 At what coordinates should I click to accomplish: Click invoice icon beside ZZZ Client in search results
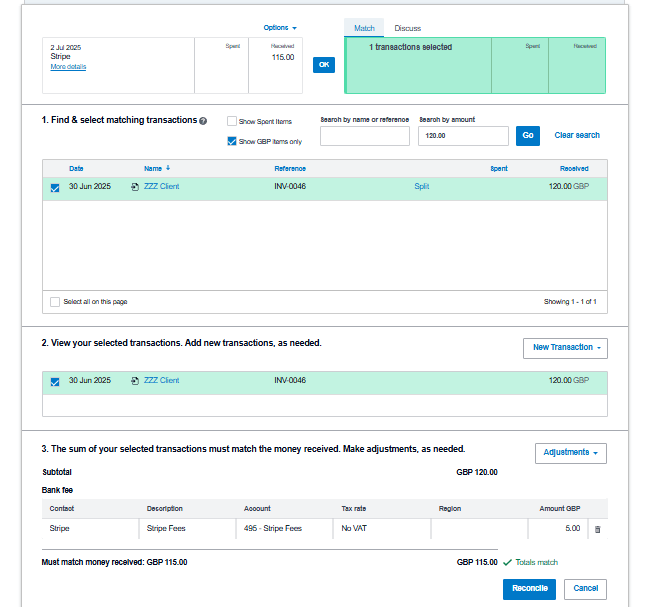[135, 187]
